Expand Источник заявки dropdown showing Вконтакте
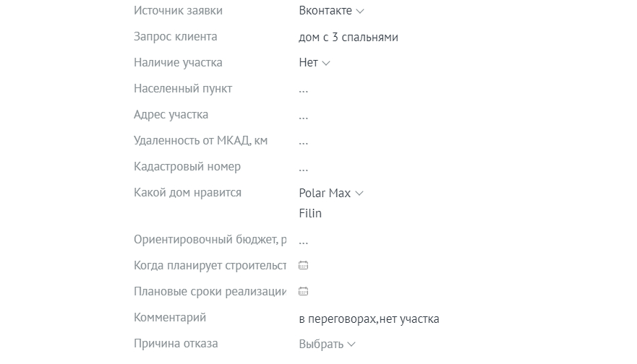The width and height of the screenshot is (637, 364). [x=331, y=11]
